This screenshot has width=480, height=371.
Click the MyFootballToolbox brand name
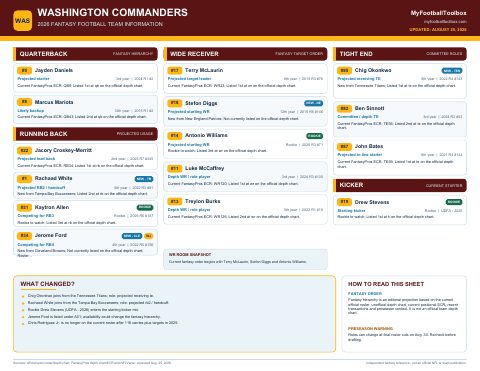(x=438, y=13)
